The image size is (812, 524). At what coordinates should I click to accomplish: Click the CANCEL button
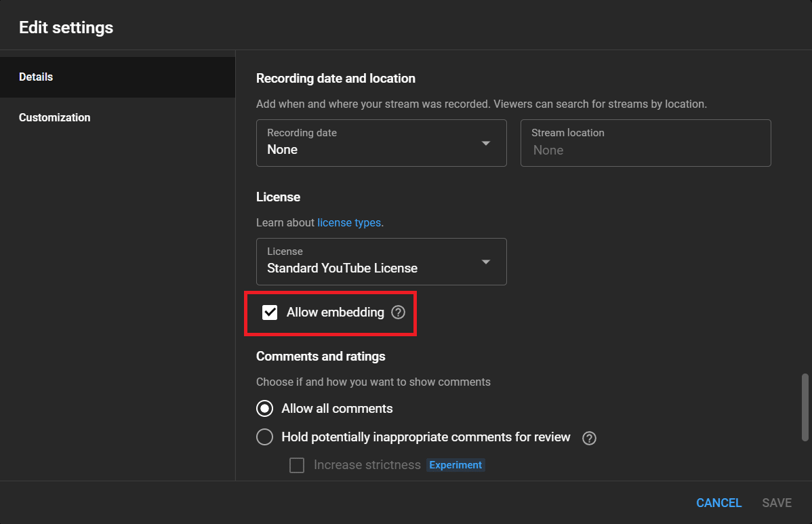tap(718, 502)
